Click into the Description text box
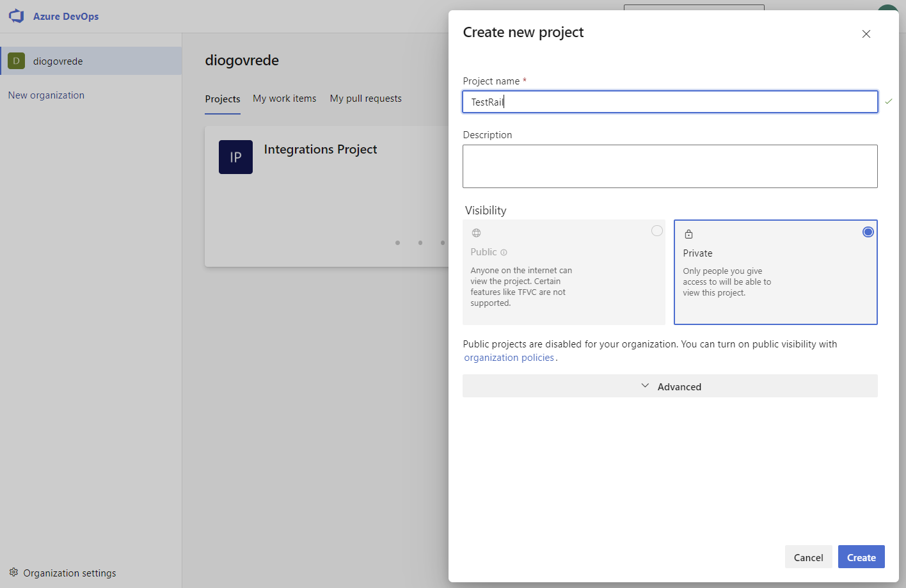Screen dimensions: 906x588 (669, 166)
